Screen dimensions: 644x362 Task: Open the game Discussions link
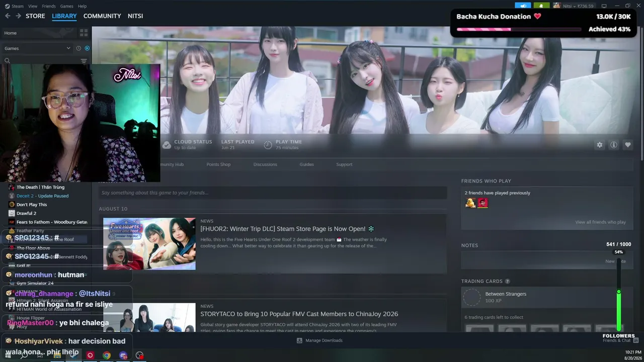click(x=265, y=164)
